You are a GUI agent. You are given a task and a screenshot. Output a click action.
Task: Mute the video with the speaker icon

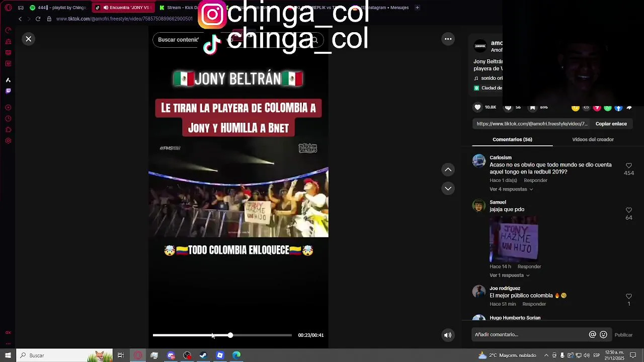pyautogui.click(x=448, y=335)
